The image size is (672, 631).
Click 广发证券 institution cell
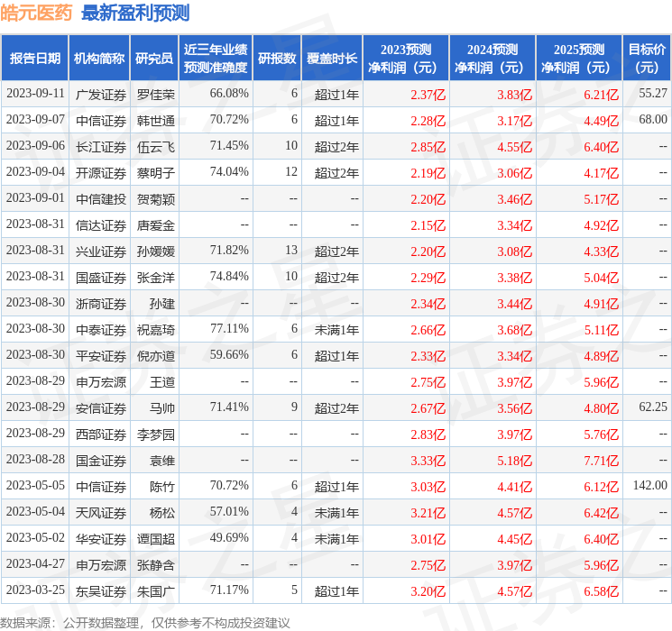[x=101, y=95]
